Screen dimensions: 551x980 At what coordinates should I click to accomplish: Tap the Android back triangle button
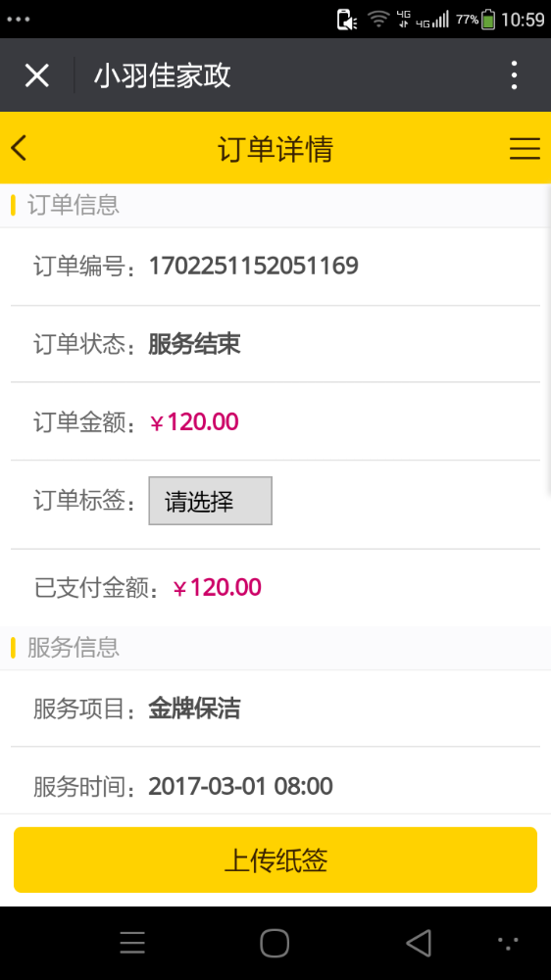419,943
